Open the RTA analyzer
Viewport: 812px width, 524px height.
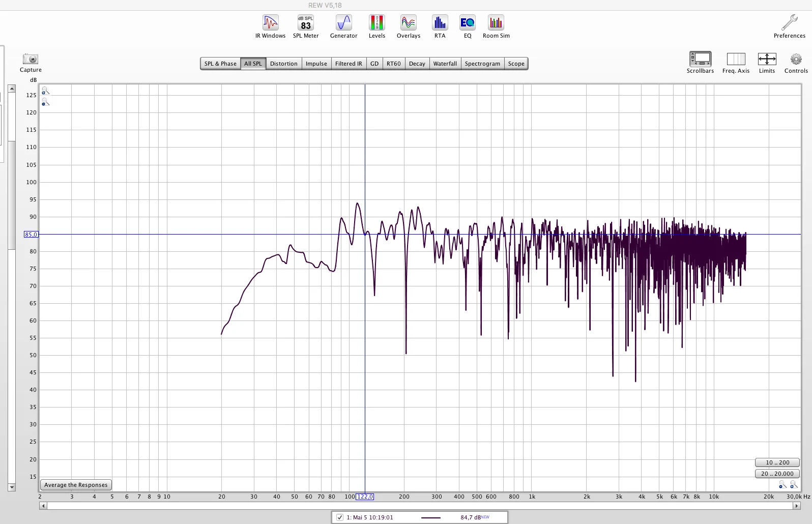(440, 26)
